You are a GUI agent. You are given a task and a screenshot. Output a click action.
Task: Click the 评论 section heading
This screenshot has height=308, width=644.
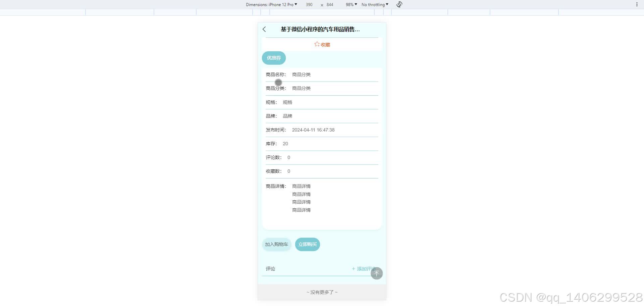click(270, 269)
